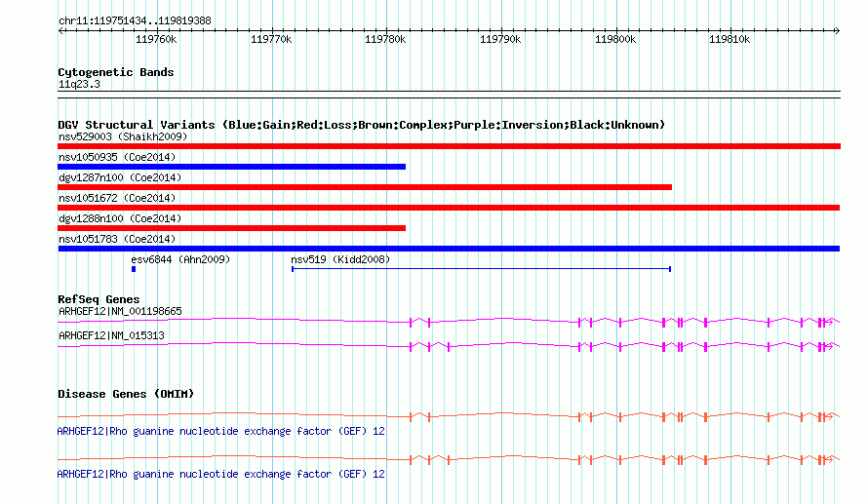Select the red dgv1288n100 loss variant bar

tap(231, 228)
